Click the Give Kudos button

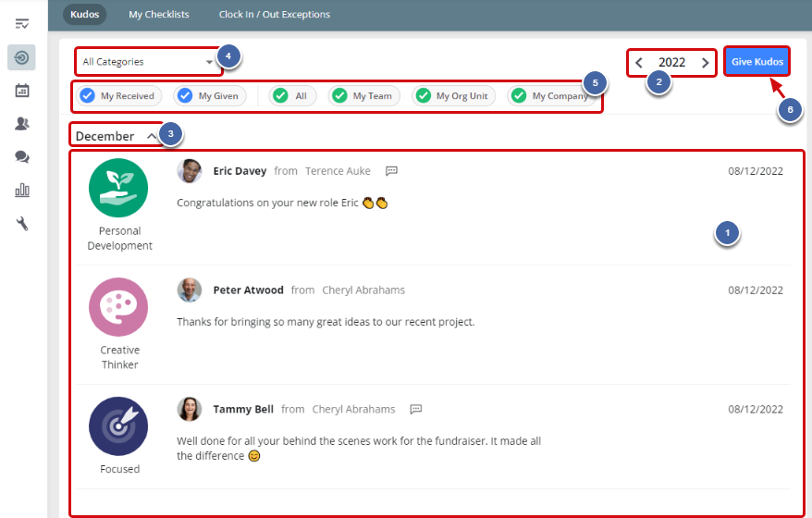click(x=757, y=62)
